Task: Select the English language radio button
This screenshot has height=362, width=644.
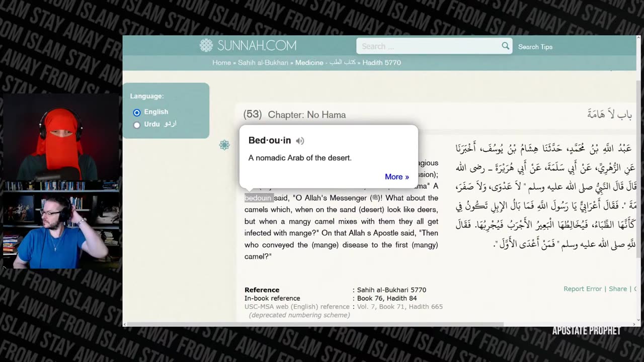Action: 137,112
